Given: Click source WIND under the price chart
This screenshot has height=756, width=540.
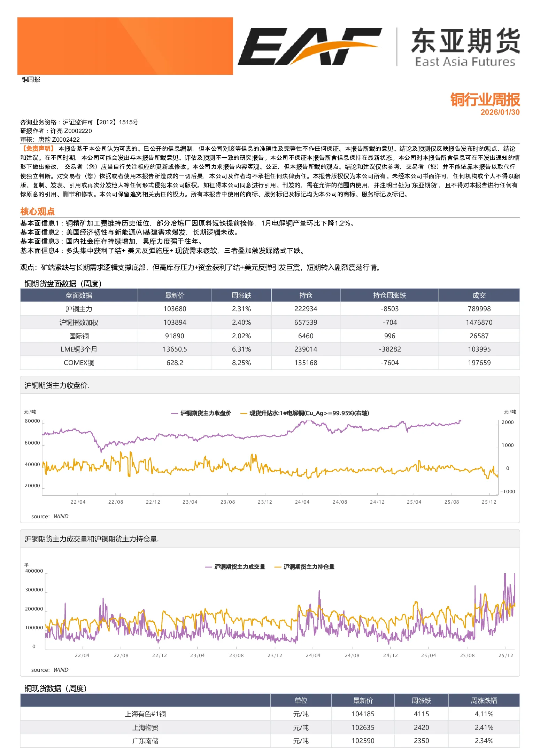Looking at the screenshot, I should [50, 516].
